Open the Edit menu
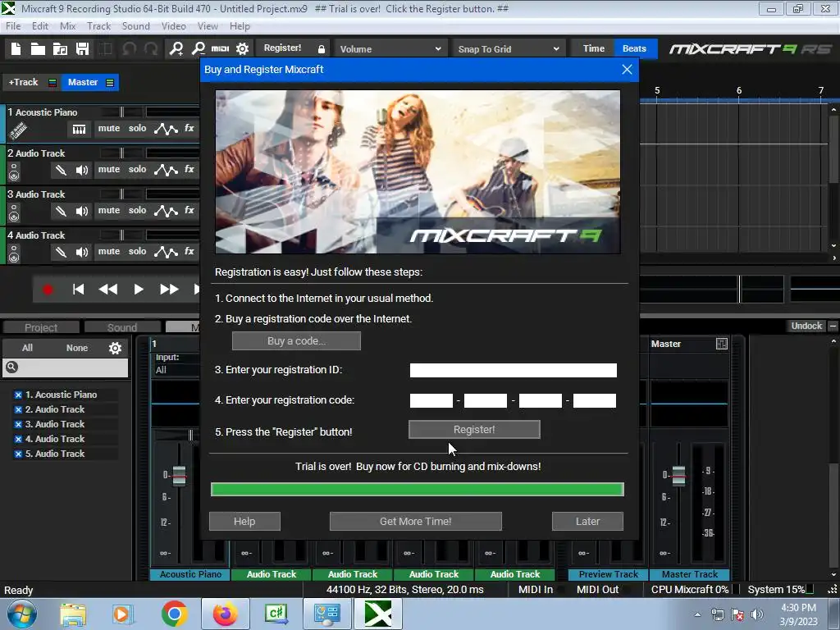Screen dimensions: 840x630 tap(39, 26)
